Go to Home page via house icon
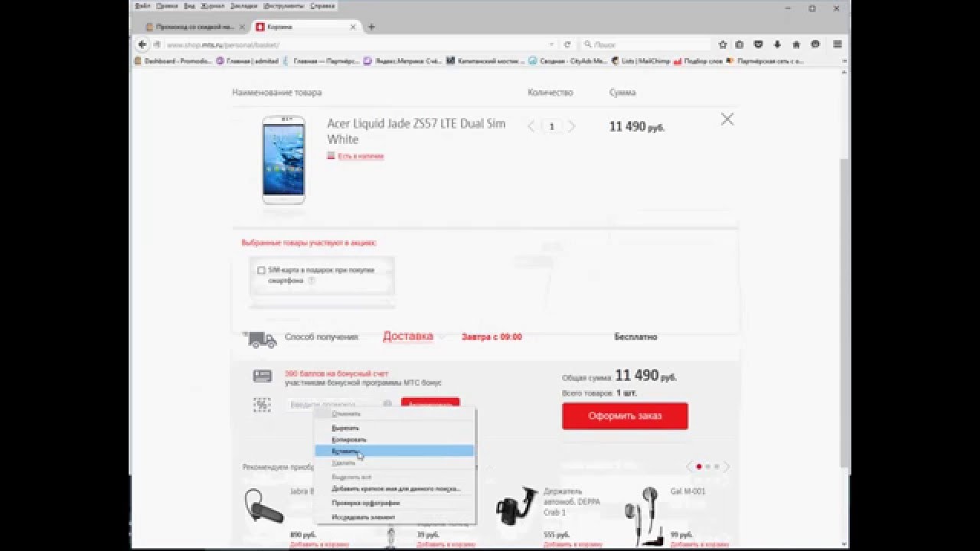 coord(796,44)
